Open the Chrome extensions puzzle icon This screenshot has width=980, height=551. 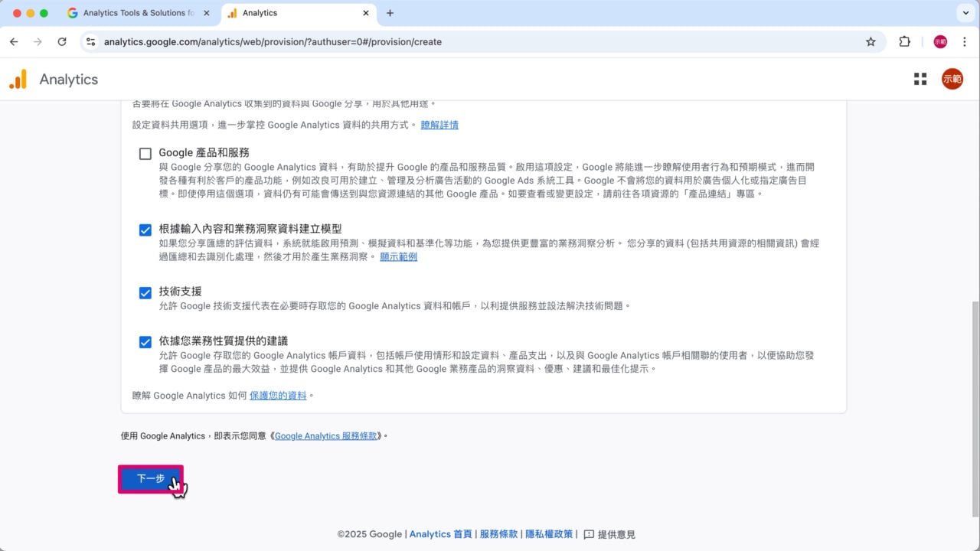[x=904, y=42]
